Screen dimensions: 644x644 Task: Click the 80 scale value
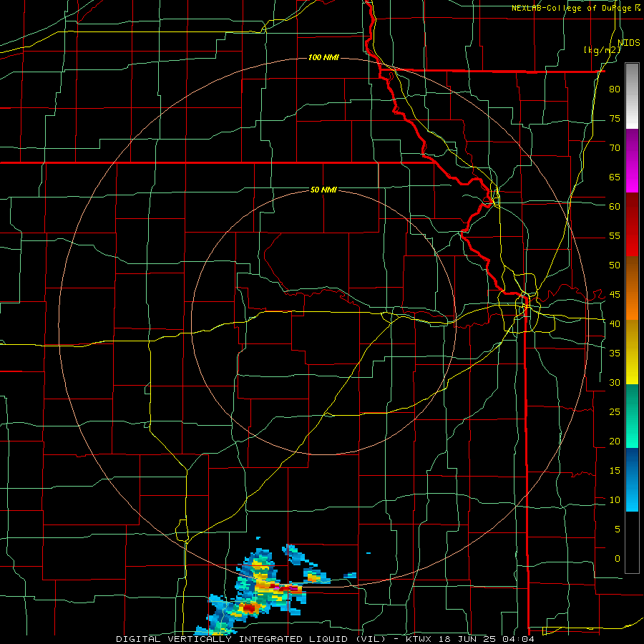615,89
